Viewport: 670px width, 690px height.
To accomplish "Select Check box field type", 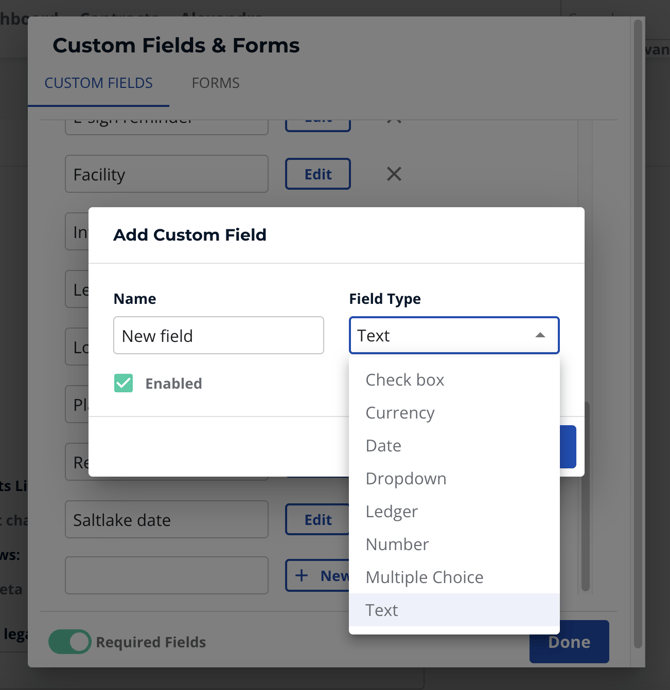I will click(404, 380).
